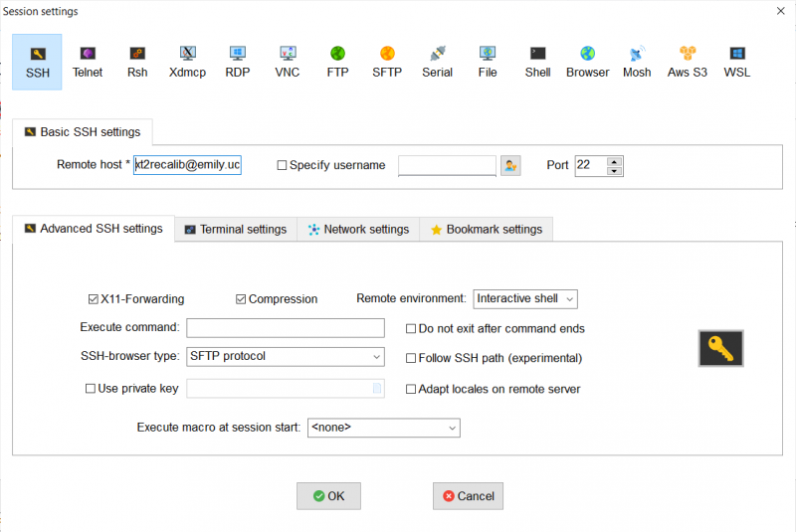Click the Cancel button
This screenshot has height=532, width=796.
468,496
